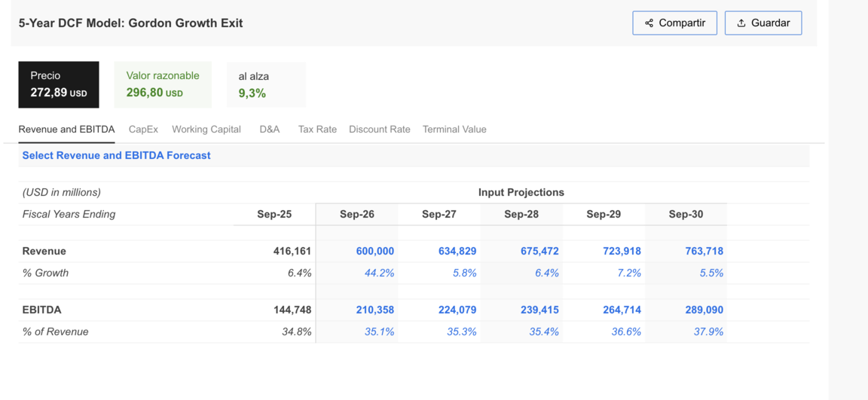Select the Sep-26 EBITDA value 210,358
The width and height of the screenshot is (868, 400).
pyautogui.click(x=374, y=310)
